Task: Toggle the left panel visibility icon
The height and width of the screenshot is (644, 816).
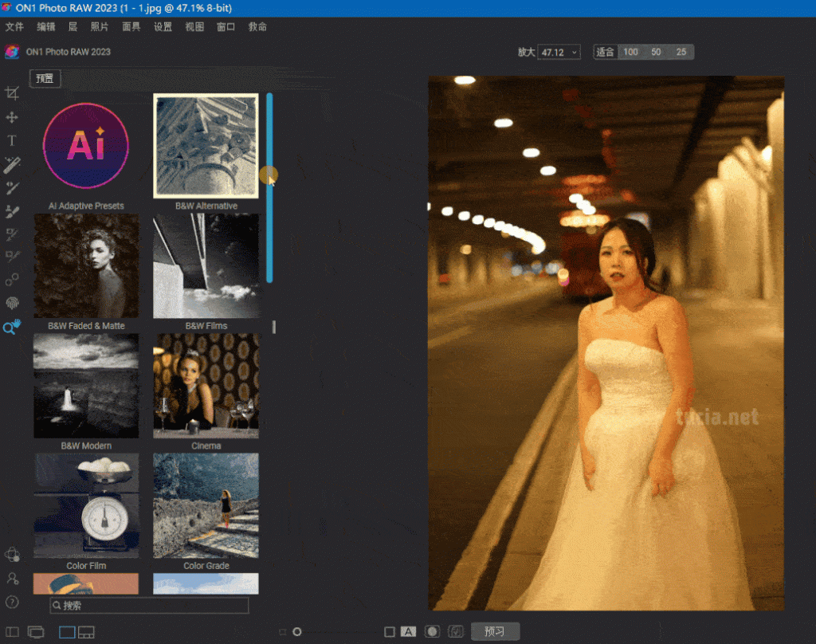Action: click(12, 632)
